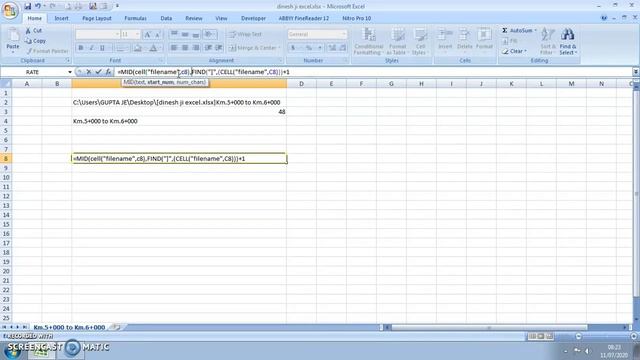
Task: Open the Windows Start button
Action: point(12,351)
